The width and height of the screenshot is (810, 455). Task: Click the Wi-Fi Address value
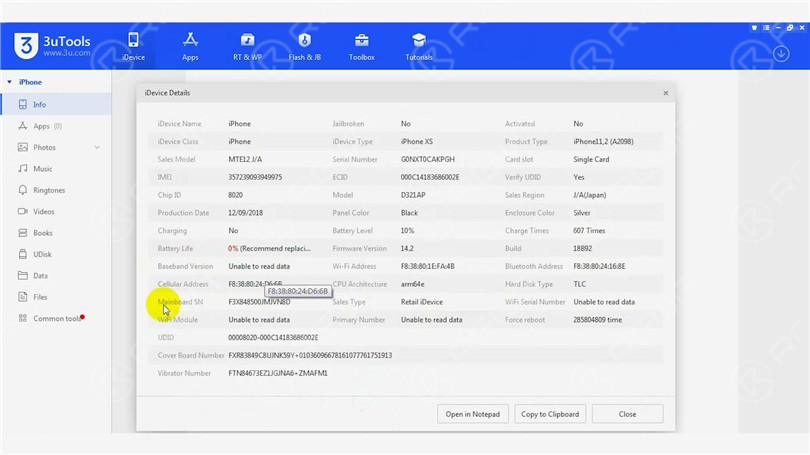click(428, 266)
